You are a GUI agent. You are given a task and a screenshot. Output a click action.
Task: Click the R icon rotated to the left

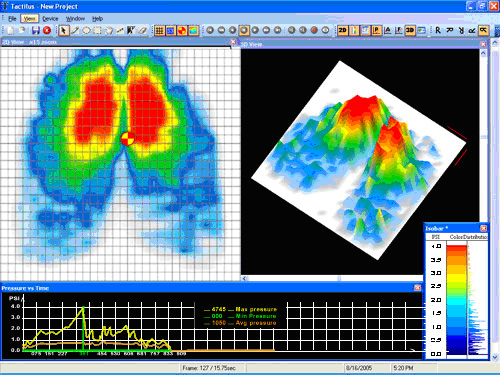(x=450, y=30)
